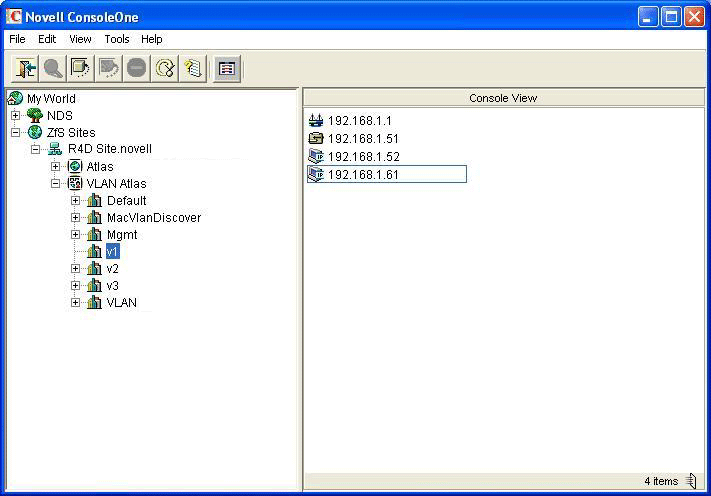Select the Atlas label in tree
The width and height of the screenshot is (711, 496).
point(100,166)
